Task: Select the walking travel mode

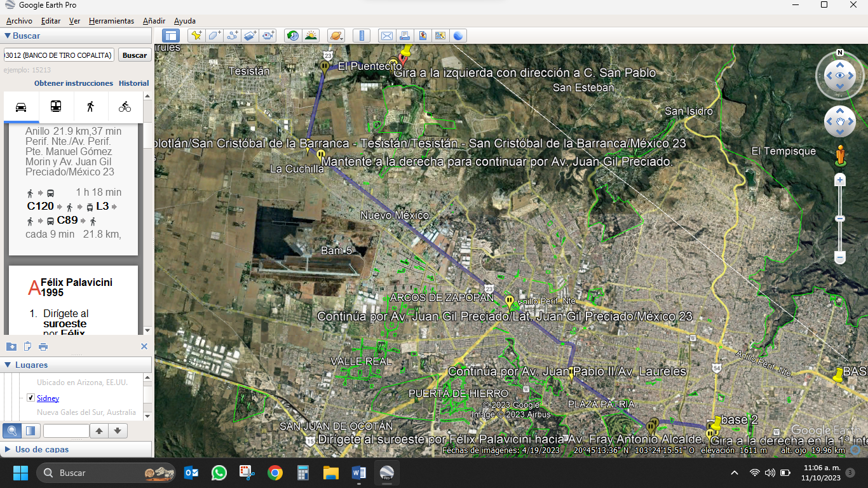Action: pos(91,107)
